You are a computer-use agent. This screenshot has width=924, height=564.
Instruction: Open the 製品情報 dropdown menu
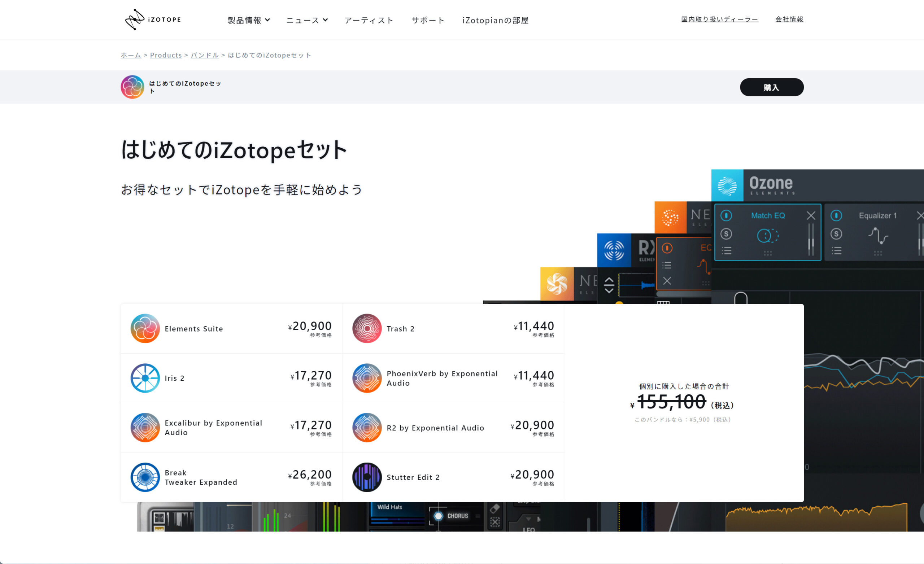tap(249, 20)
